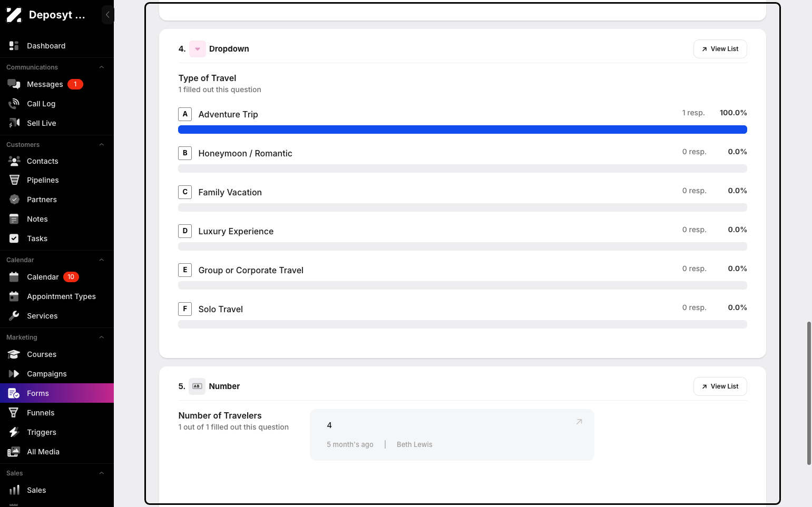This screenshot has height=507, width=812.
Task: Open Courses graduation cap icon
Action: click(14, 354)
